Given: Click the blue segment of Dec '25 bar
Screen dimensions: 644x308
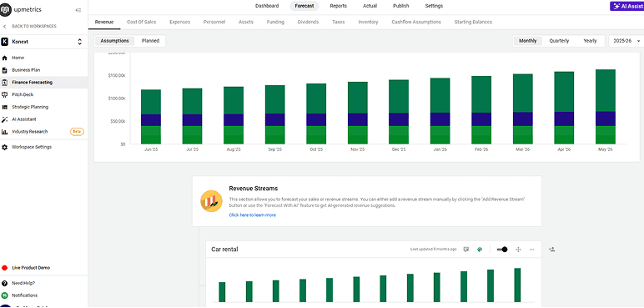Looking at the screenshot, I should (x=399, y=119).
